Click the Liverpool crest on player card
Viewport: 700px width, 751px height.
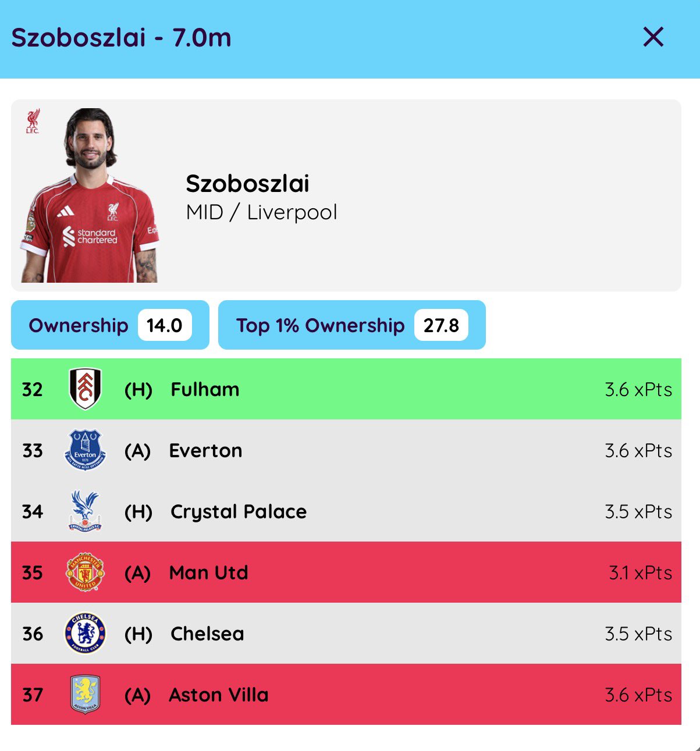(x=33, y=121)
